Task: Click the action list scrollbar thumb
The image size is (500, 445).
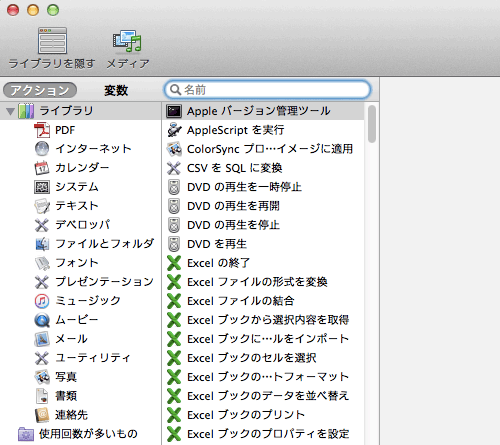Action: pos(372,124)
